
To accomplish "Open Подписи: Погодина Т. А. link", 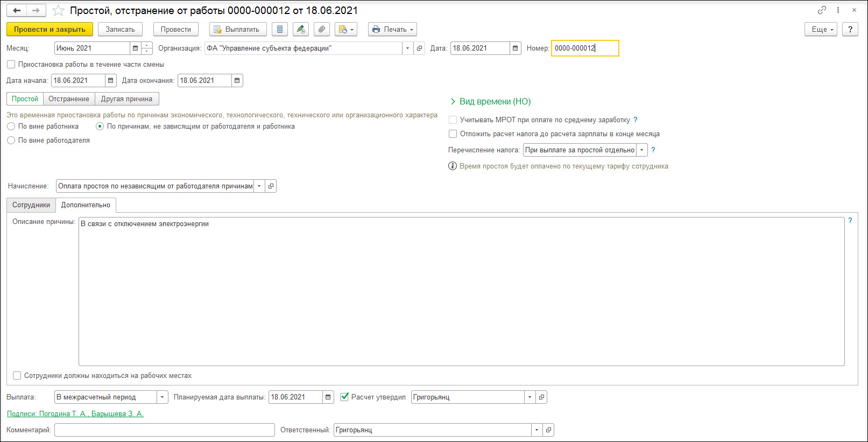I will (x=75, y=414).
